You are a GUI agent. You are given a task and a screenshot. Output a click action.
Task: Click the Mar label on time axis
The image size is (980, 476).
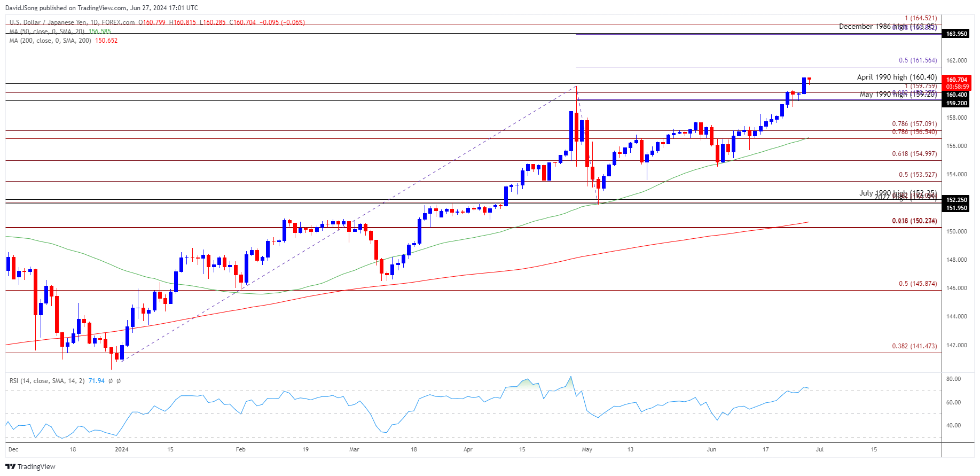354,449
